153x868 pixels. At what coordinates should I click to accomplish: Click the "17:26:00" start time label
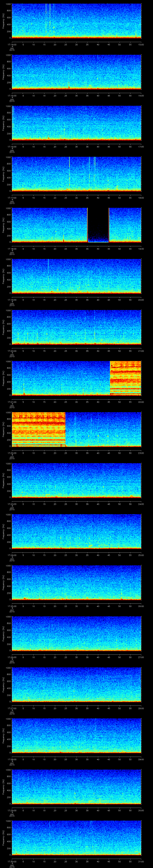tap(12, 657)
